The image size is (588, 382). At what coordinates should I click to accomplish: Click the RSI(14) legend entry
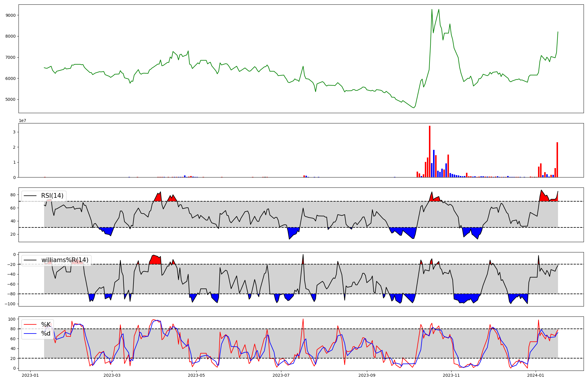coord(52,196)
